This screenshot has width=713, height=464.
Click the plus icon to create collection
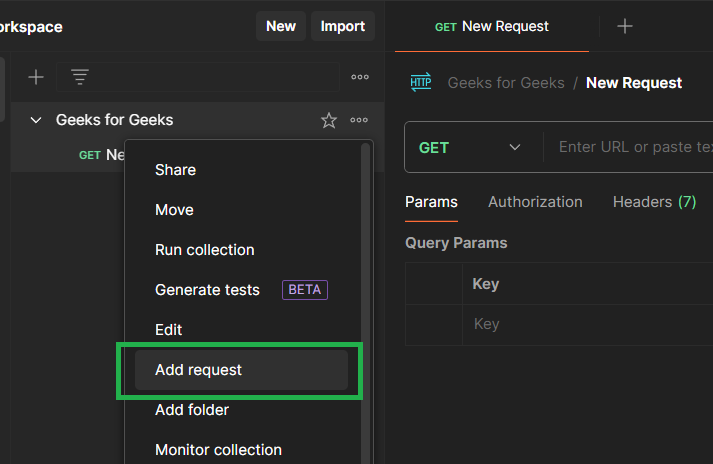pos(36,77)
